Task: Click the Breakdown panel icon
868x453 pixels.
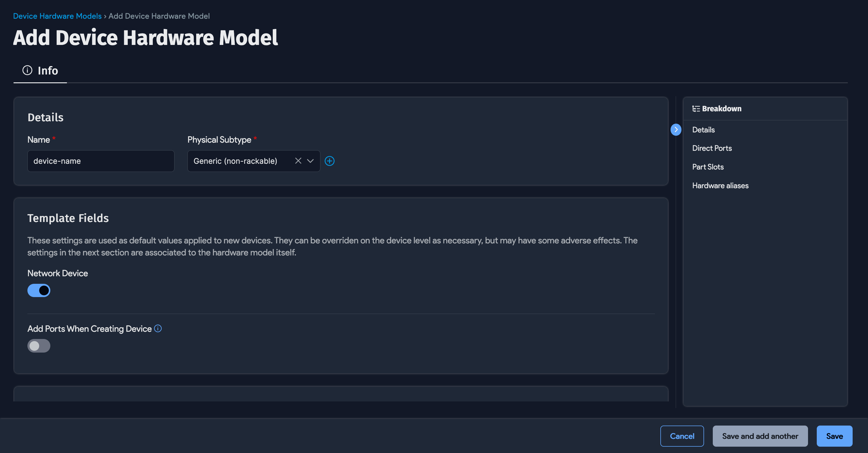Action: tap(696, 108)
